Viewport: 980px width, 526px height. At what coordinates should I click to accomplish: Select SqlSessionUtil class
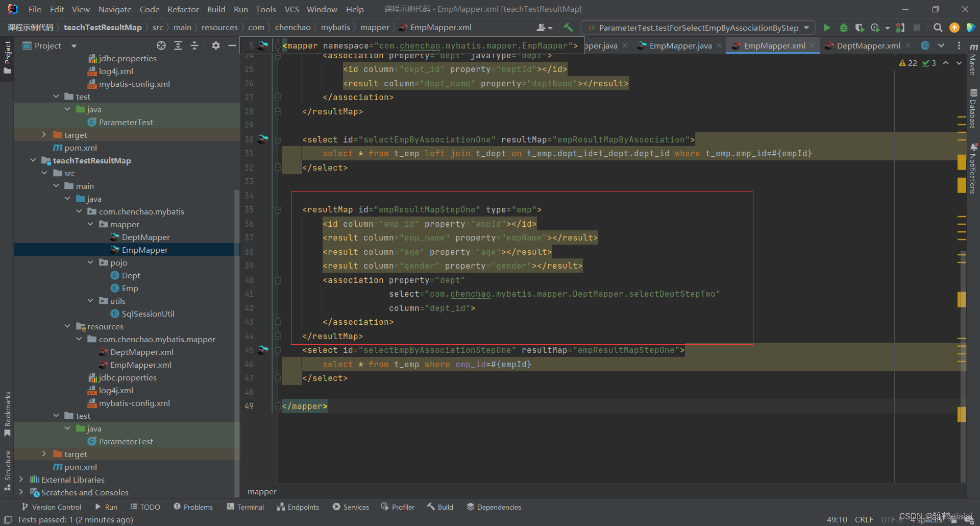148,314
